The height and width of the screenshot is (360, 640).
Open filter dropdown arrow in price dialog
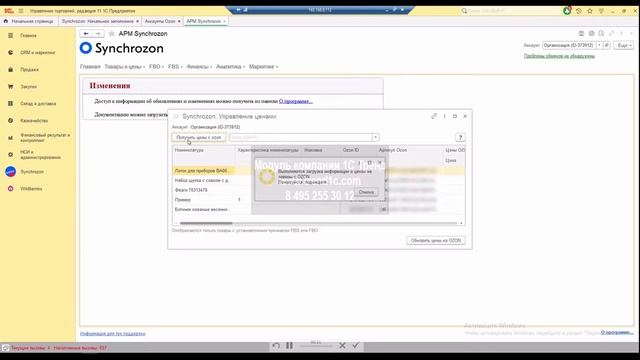click(376, 138)
